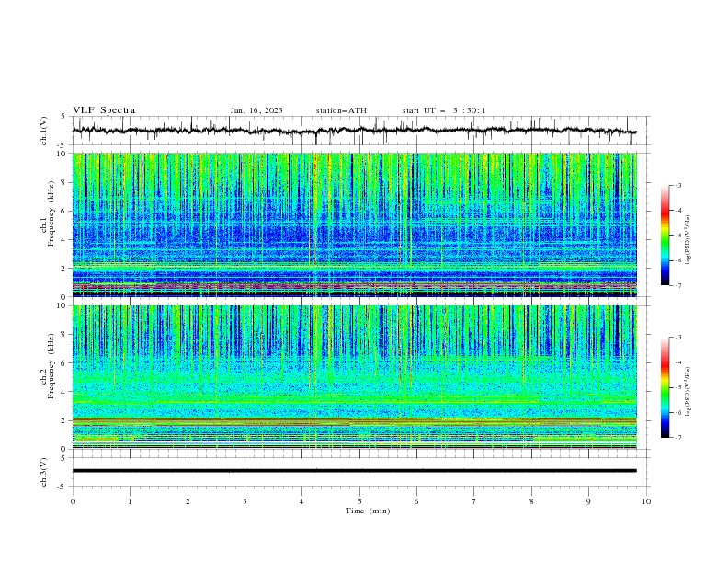This screenshot has height=563, width=728.
Task: Click the time axis tick label "4"
Action: tap(301, 501)
